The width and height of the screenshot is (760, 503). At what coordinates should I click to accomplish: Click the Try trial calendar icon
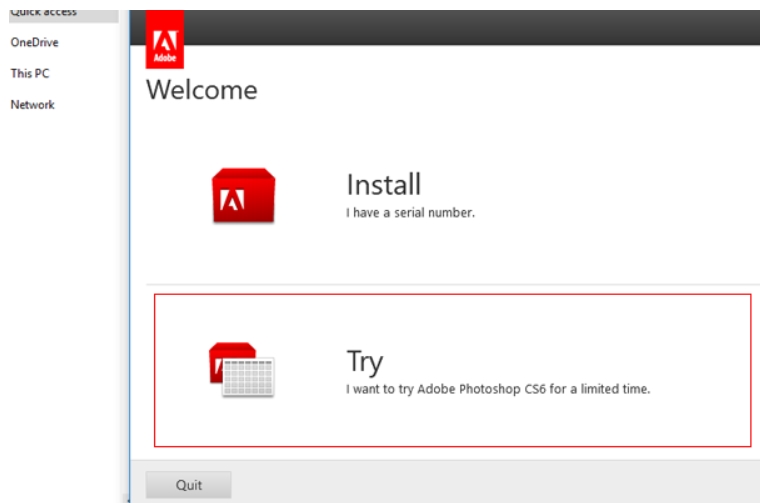coord(241,370)
